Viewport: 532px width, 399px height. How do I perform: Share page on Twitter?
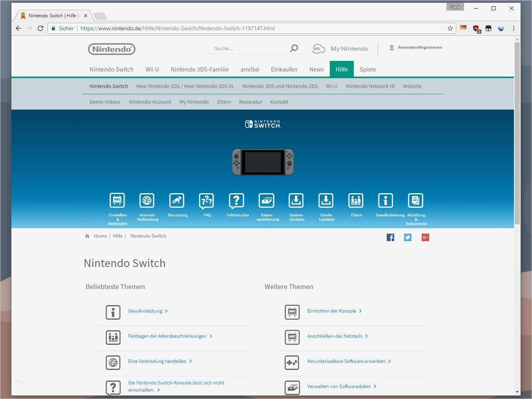408,237
